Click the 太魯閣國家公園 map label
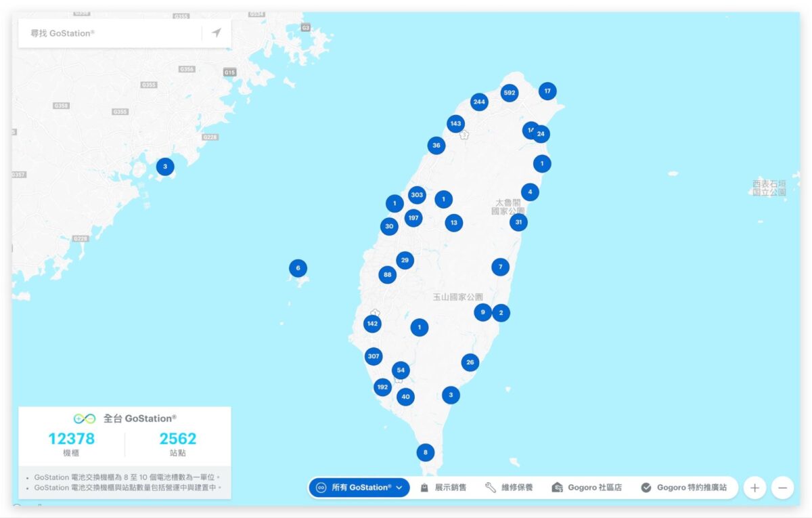Viewport: 812px width, 518px height. (509, 207)
